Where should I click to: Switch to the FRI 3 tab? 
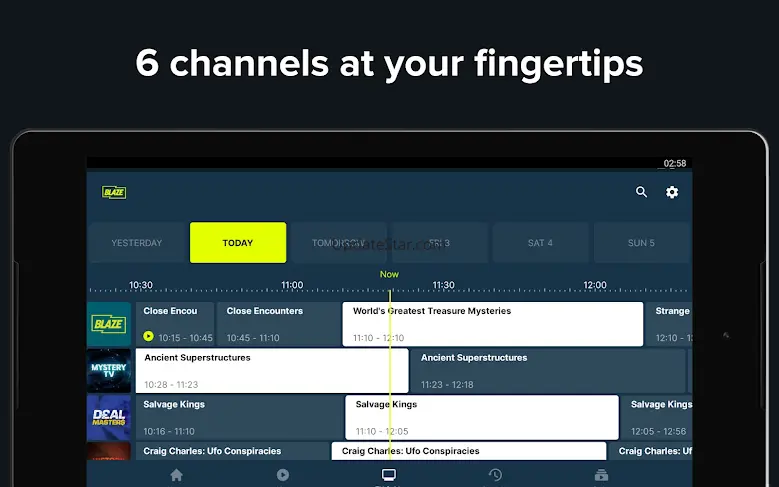tap(440, 243)
